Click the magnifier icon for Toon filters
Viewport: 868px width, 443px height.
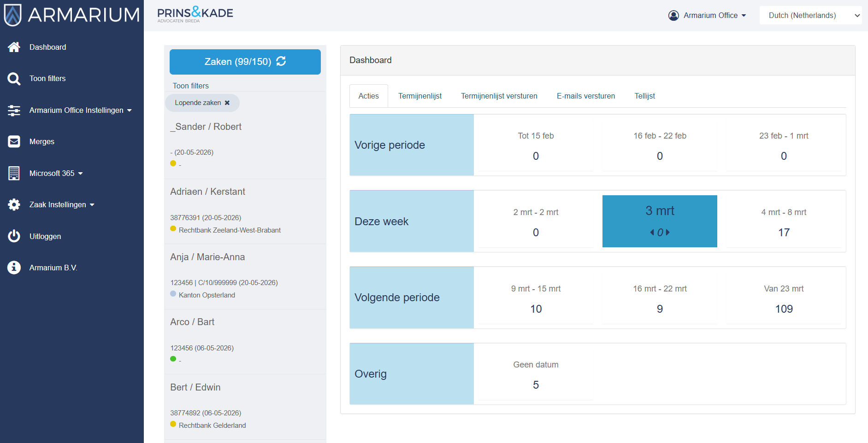14,79
